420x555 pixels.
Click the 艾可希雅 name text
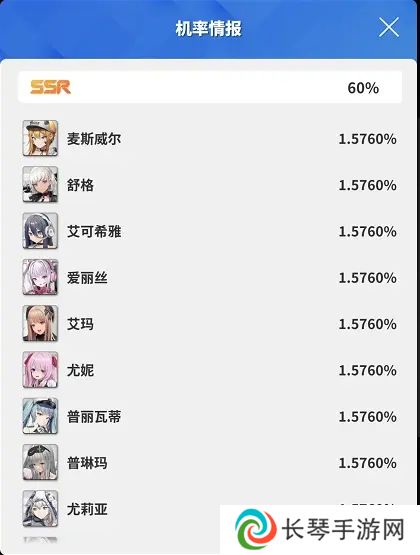pos(94,231)
